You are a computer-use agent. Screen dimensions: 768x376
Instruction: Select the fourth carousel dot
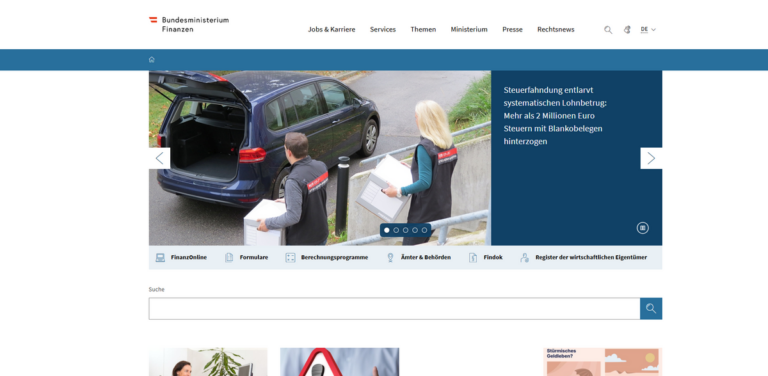point(415,230)
